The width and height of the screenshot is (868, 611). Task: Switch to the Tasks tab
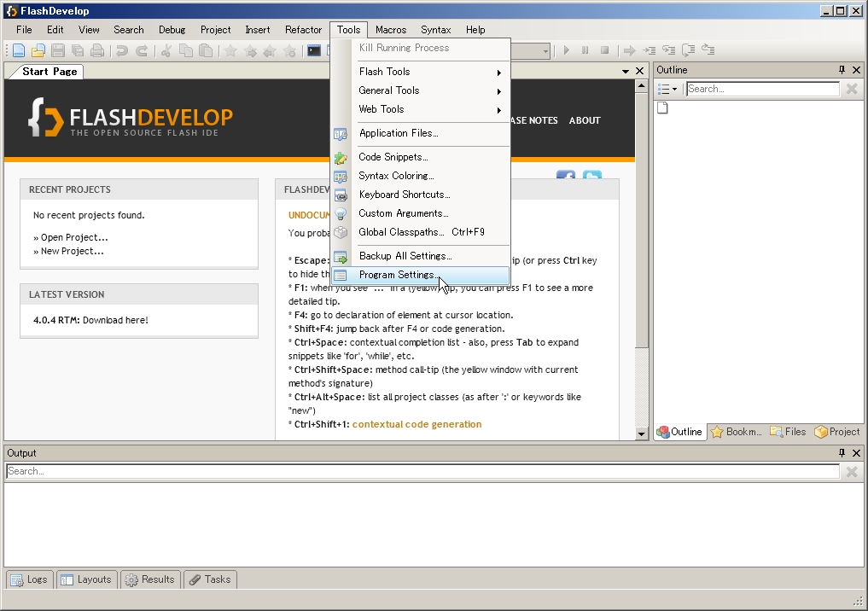tap(210, 579)
